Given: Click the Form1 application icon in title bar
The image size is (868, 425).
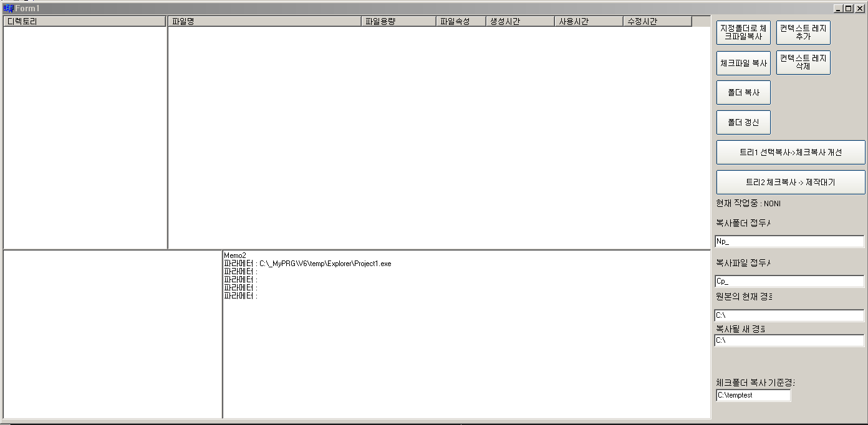Looking at the screenshot, I should 8,8.
